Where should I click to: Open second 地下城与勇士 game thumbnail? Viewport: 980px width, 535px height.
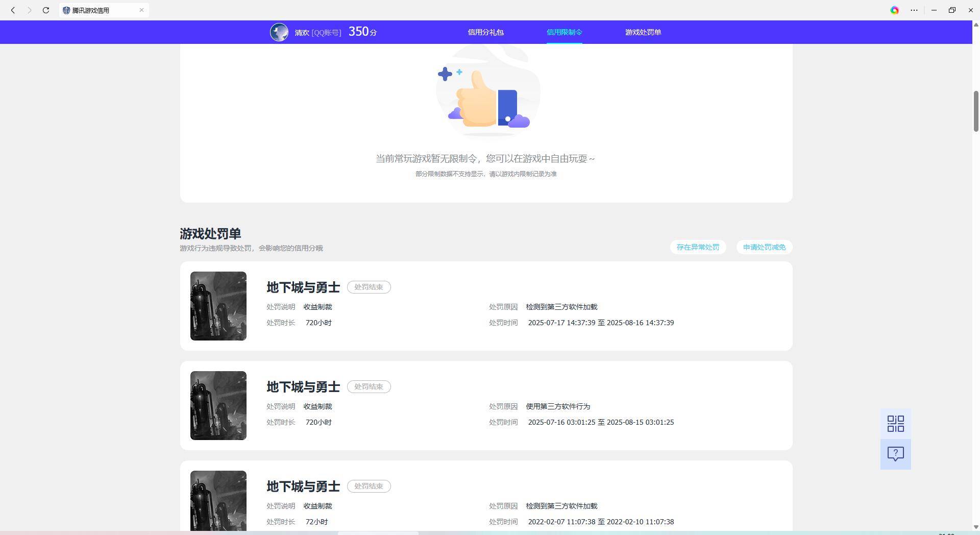click(218, 405)
